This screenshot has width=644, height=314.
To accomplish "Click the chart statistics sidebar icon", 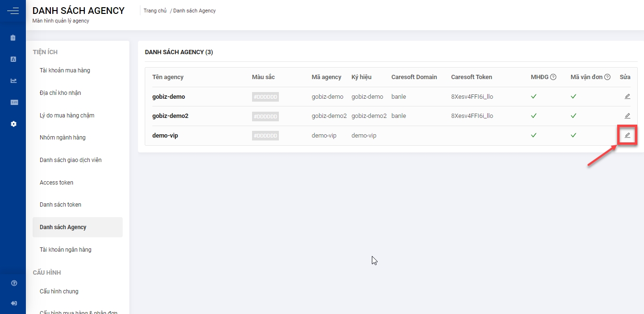I will click(13, 81).
